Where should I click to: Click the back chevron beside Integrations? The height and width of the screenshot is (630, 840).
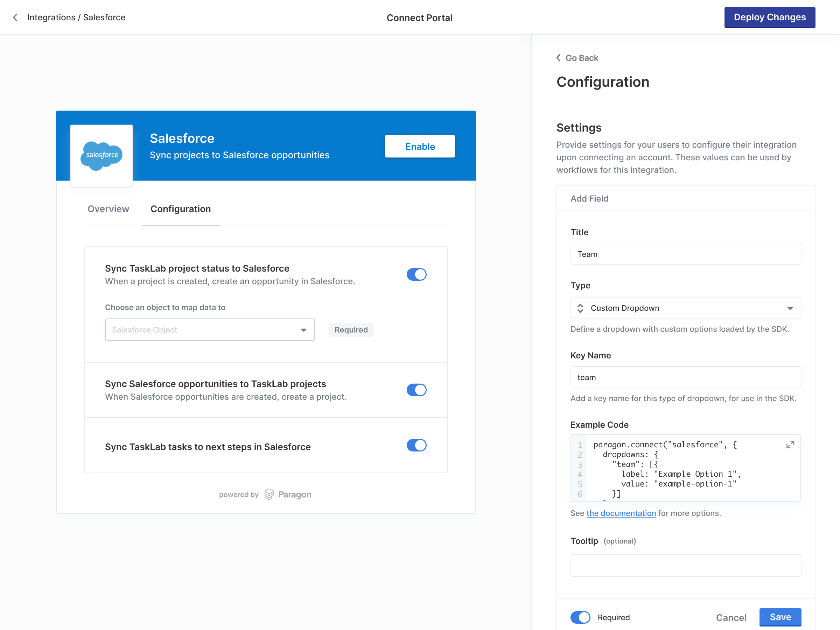(x=15, y=17)
